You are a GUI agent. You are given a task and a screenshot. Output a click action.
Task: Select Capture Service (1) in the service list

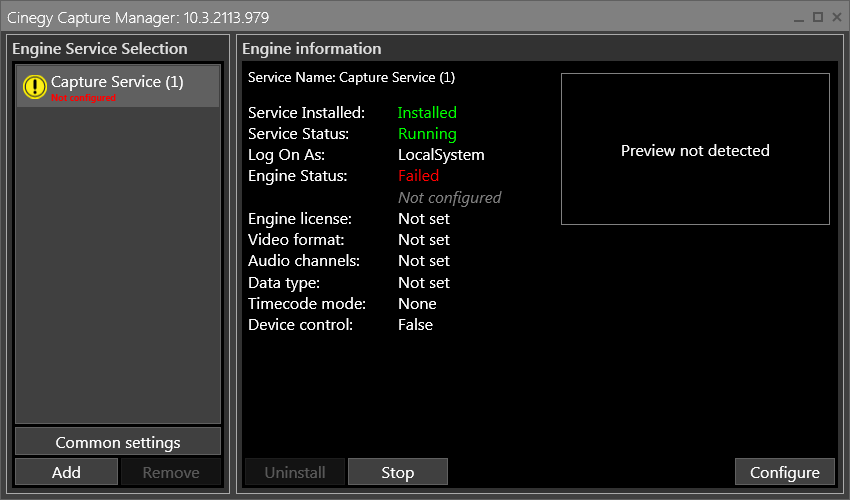[x=118, y=86]
